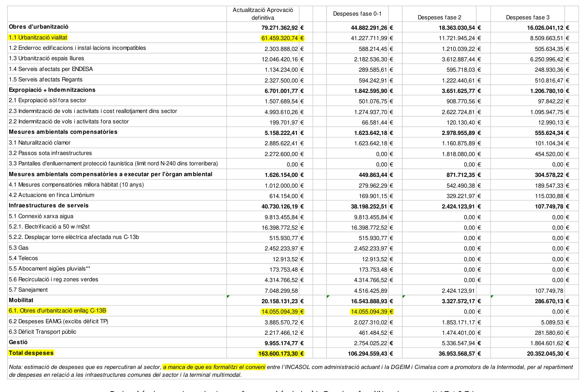Select '6.2 Despeses EAMG (exclòs dèficit TP)'
This screenshot has height=392, width=588.
[x=58, y=321]
